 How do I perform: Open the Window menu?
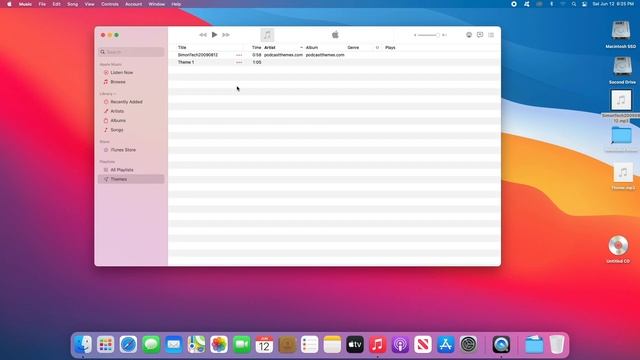pyautogui.click(x=157, y=4)
